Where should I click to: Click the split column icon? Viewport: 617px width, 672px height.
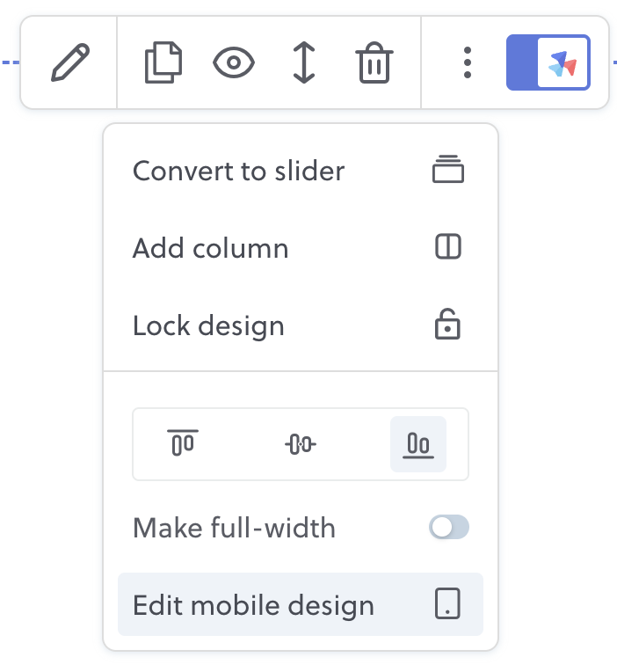(x=448, y=246)
